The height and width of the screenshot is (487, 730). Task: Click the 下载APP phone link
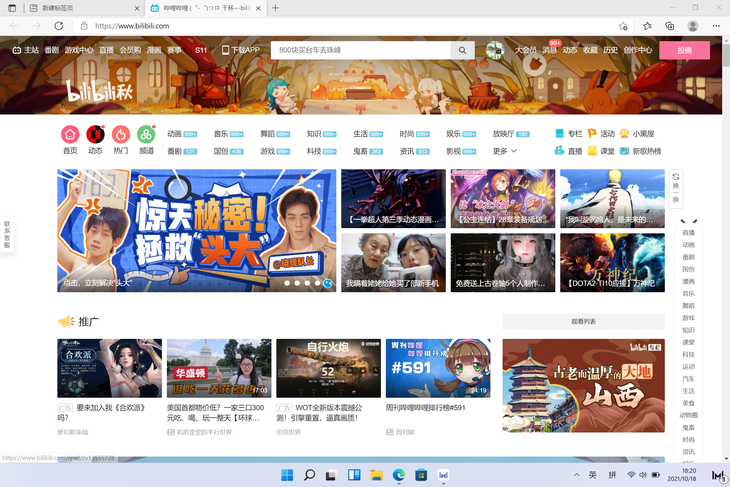coord(240,50)
